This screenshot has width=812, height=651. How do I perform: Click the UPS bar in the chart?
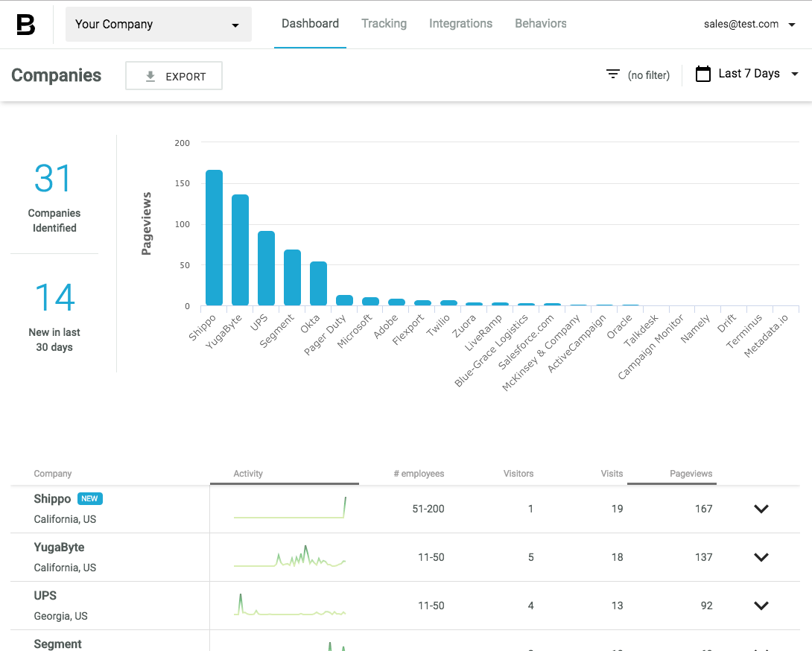[266, 268]
